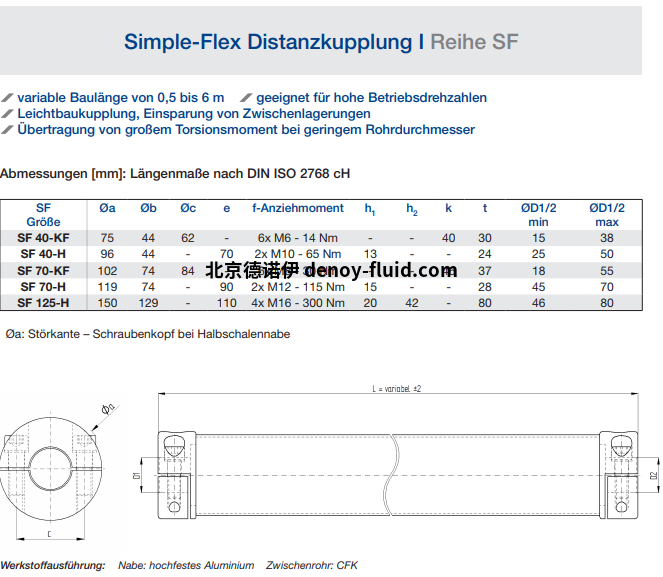663x577 pixels.
Task: Click the 'c' dimension under hub end view
Action: coord(49,534)
